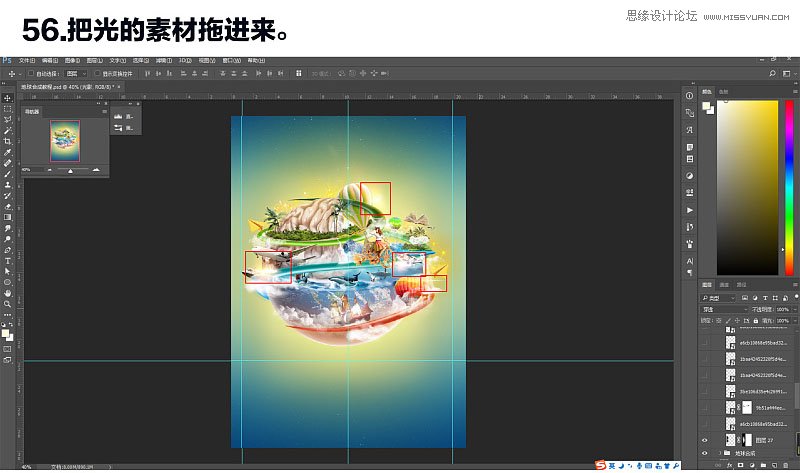Open the 文件 (File) menu
800x473 pixels.
tap(27, 61)
